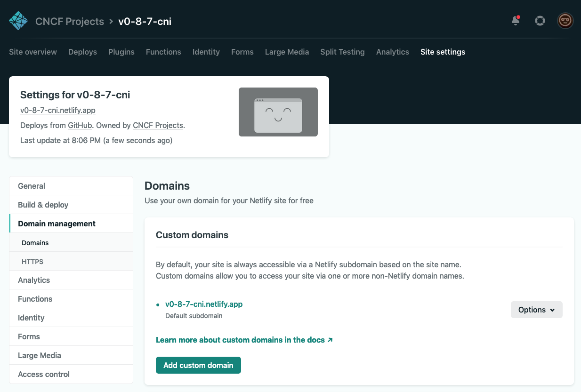The height and width of the screenshot is (392, 581).
Task: Open the Forms top tab
Action: pos(242,52)
